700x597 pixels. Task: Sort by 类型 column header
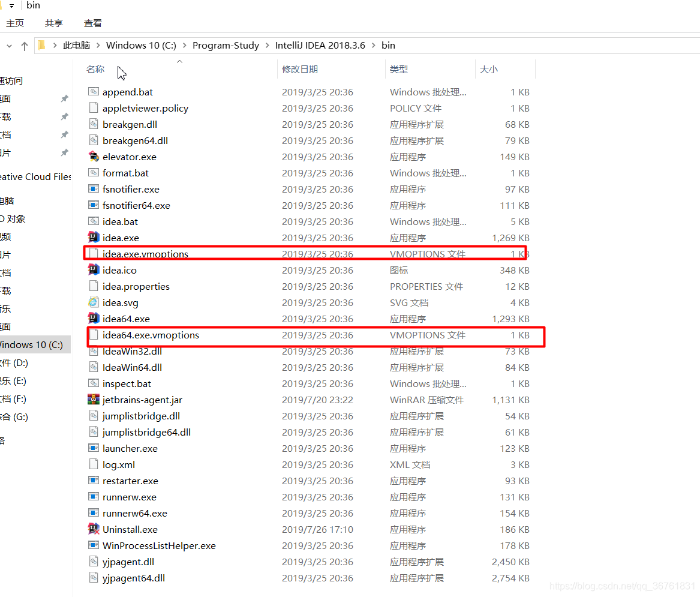tap(399, 69)
